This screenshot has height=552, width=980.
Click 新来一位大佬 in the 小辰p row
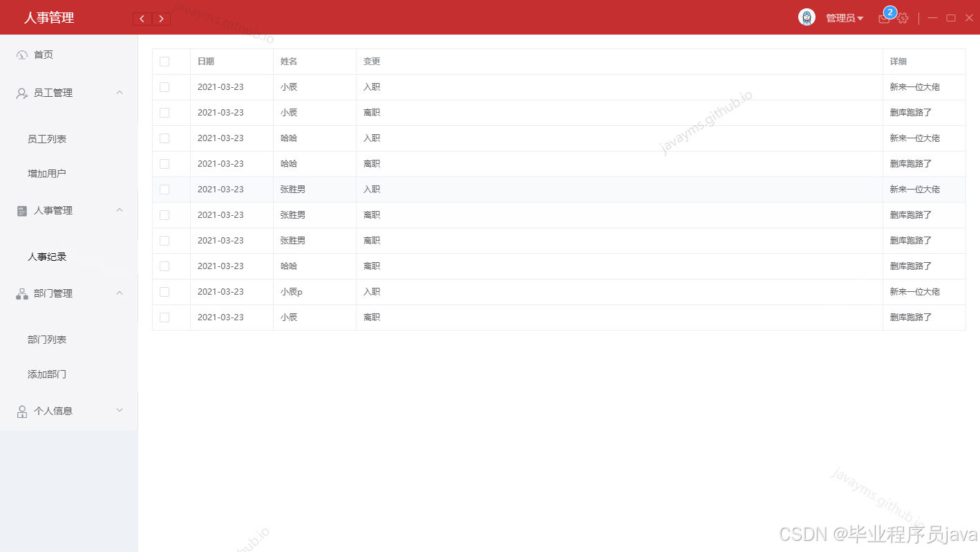click(x=915, y=292)
